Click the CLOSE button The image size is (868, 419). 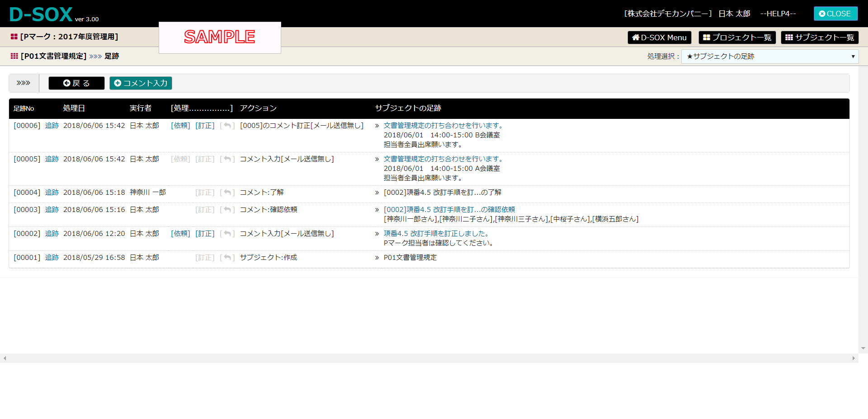point(835,14)
